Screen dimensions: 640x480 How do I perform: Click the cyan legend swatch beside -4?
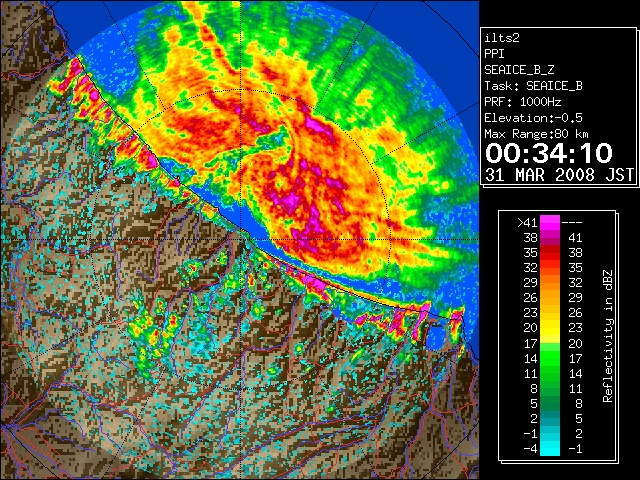[550, 448]
